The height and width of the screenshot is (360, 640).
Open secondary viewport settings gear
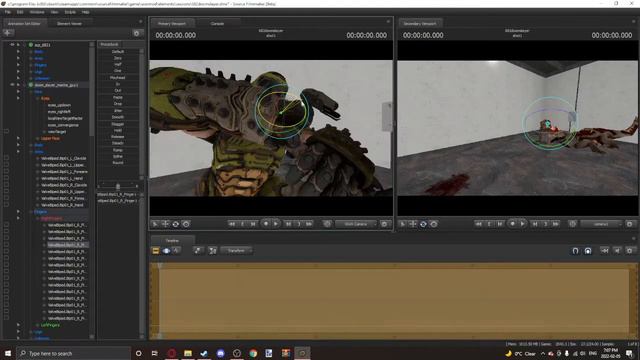click(630, 224)
